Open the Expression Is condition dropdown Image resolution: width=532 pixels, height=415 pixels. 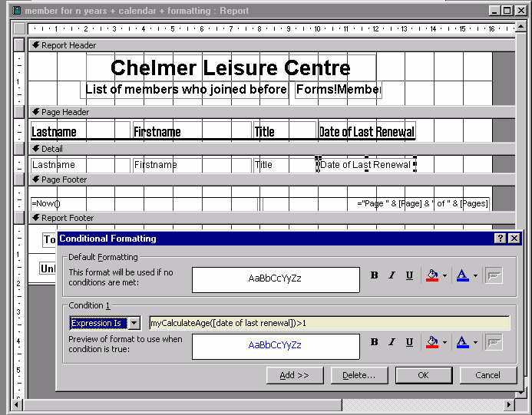[134, 324]
